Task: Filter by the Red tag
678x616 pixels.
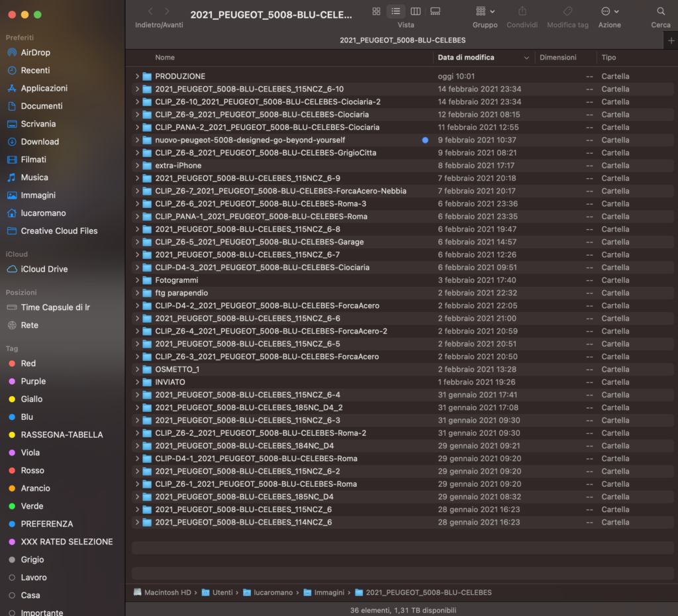Action: 28,364
